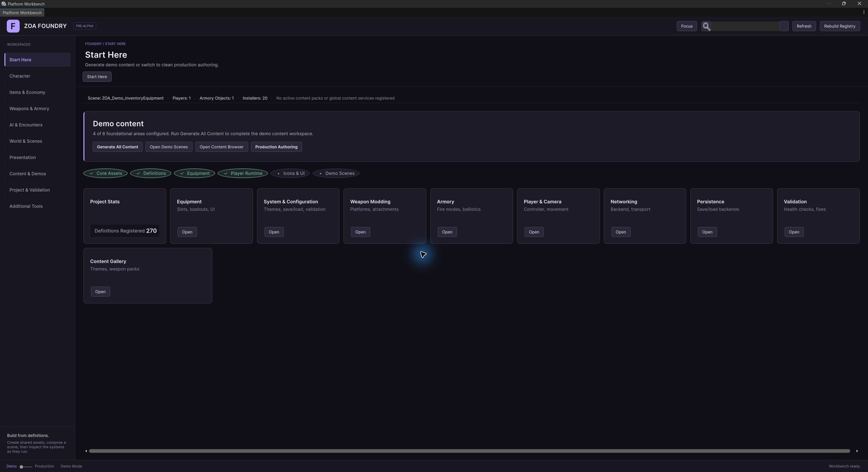Open the Character workspace
This screenshot has height=472, width=868.
(x=37, y=76)
